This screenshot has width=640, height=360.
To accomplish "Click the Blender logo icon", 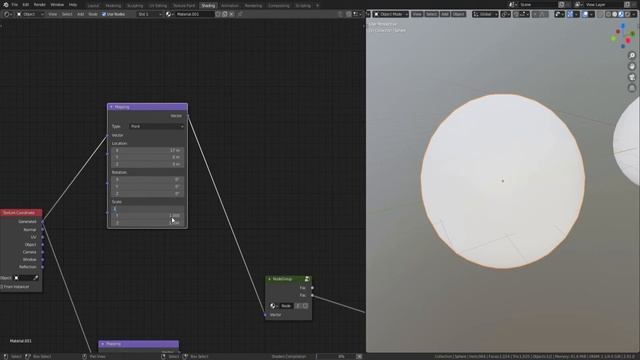I will 6,4.
